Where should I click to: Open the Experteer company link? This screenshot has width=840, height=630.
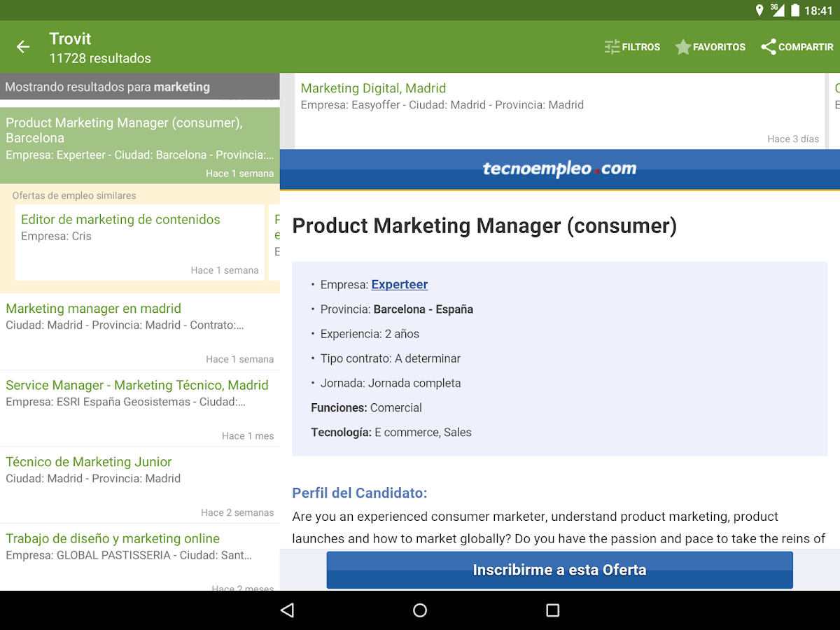399,284
